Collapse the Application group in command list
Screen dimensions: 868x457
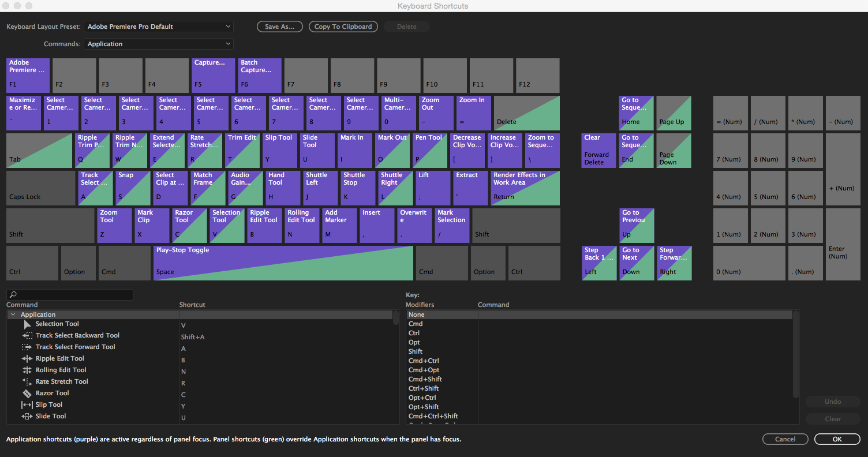coord(13,314)
